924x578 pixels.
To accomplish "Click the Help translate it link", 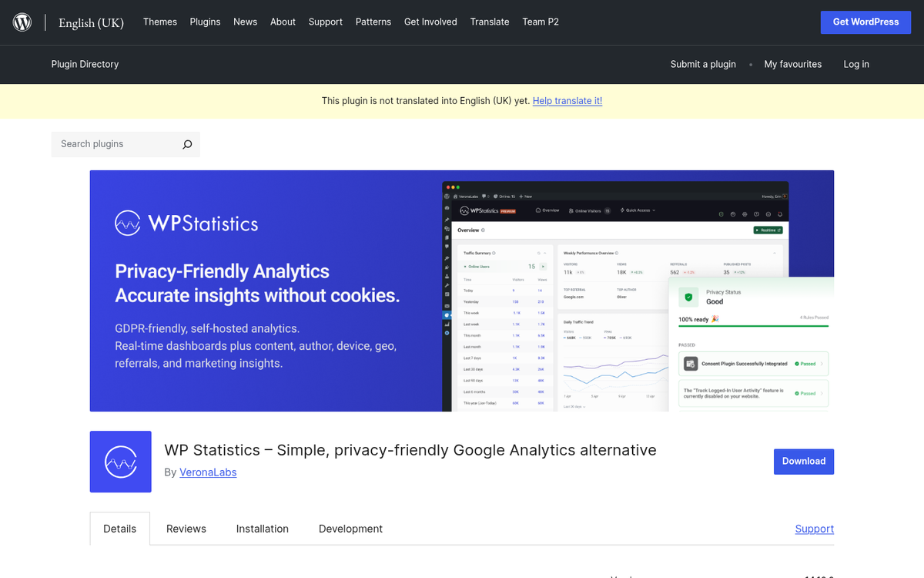I will click(x=567, y=100).
